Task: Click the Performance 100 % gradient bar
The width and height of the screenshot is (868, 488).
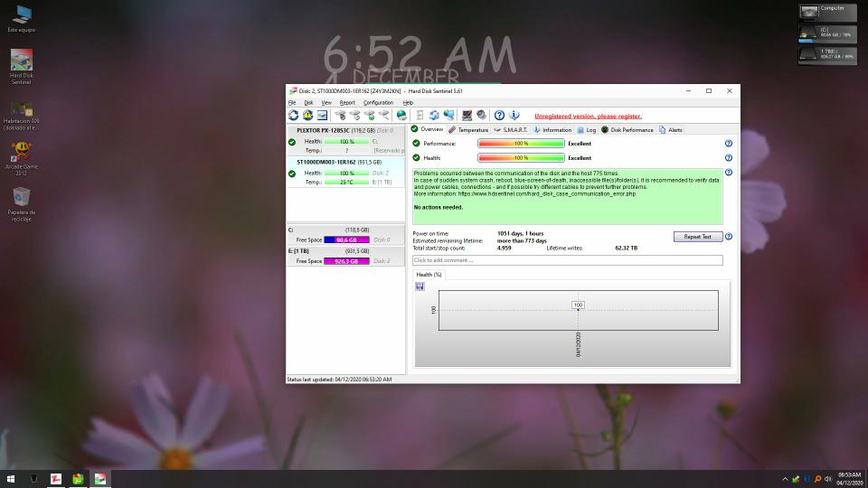Action: (521, 144)
